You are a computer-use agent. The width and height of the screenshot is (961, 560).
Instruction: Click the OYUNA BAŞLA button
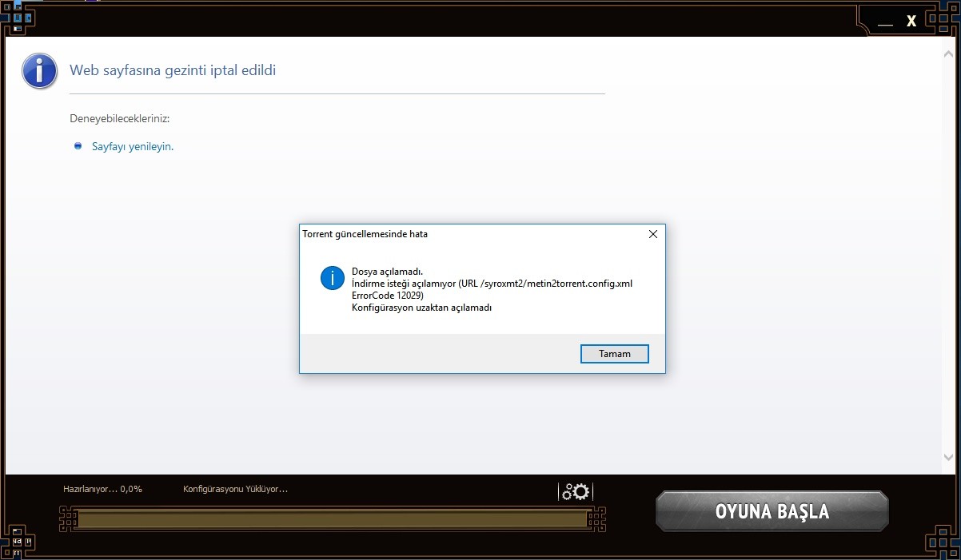(772, 511)
